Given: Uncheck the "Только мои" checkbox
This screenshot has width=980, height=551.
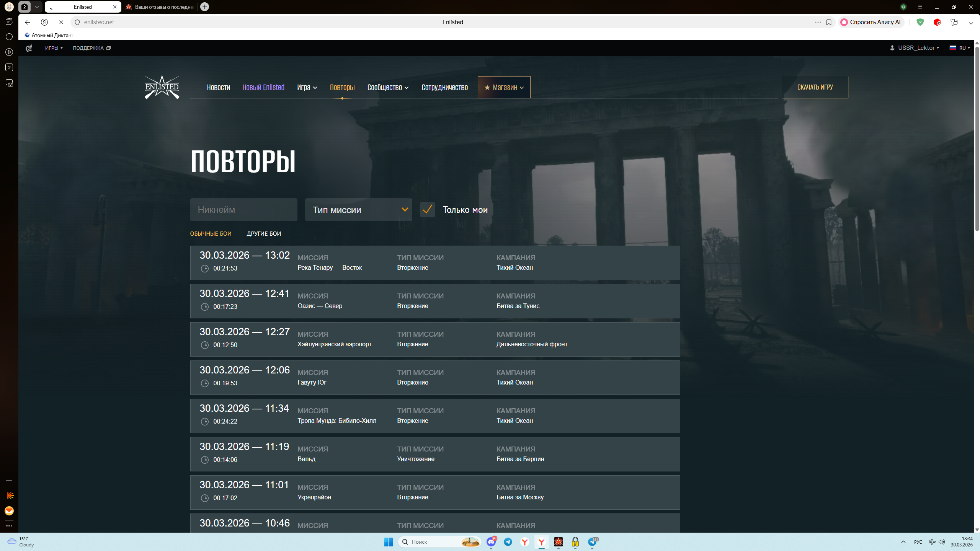Looking at the screenshot, I should (427, 210).
